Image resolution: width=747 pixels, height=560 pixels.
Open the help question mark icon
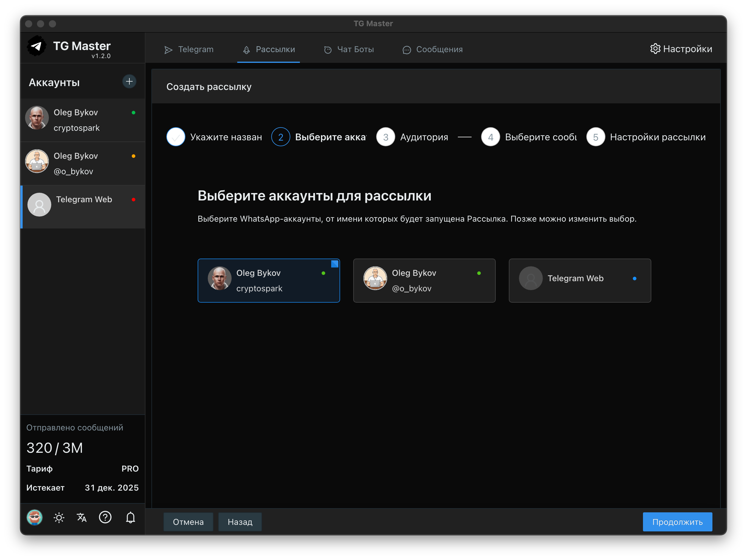[105, 517]
